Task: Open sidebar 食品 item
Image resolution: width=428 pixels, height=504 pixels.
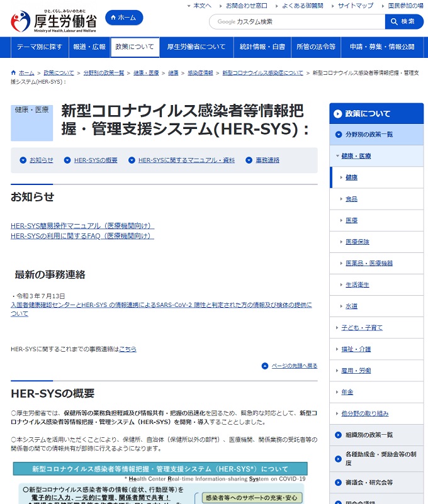Action: point(376,199)
